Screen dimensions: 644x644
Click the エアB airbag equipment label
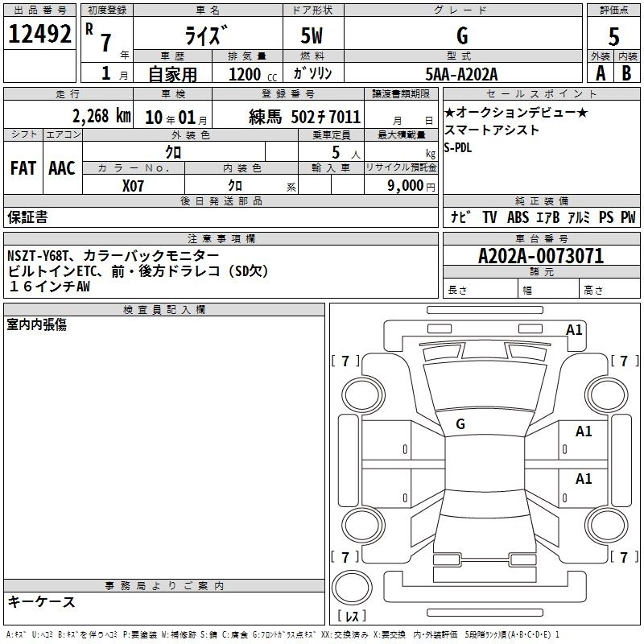point(548,217)
